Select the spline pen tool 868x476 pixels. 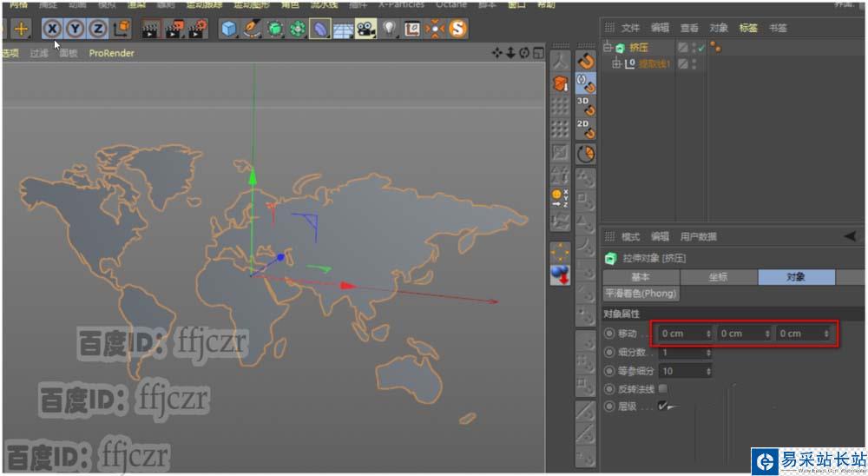tap(252, 29)
